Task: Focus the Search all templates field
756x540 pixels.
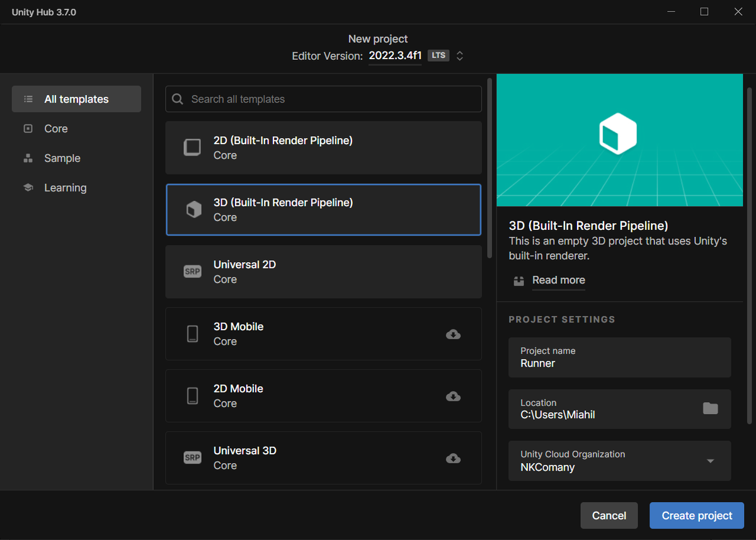Action: coord(324,99)
